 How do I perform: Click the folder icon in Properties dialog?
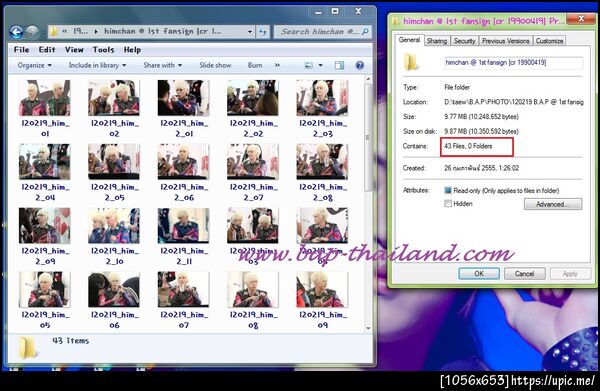coord(411,63)
